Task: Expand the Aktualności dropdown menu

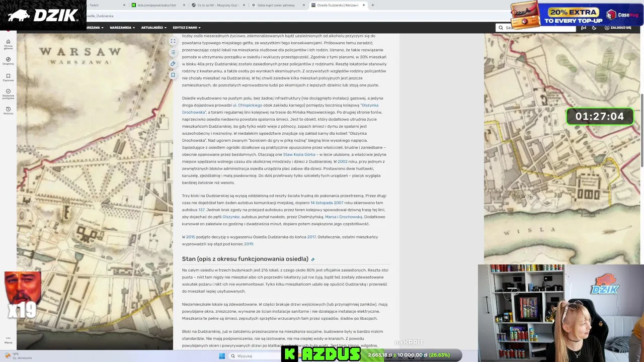Action: click(153, 28)
